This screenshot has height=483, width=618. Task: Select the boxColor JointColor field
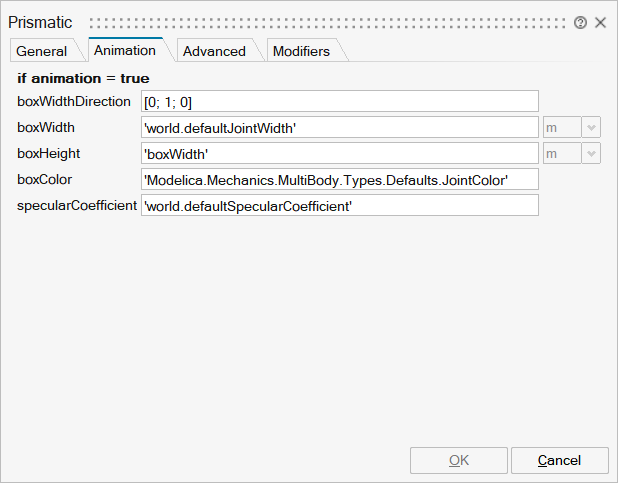pos(340,179)
